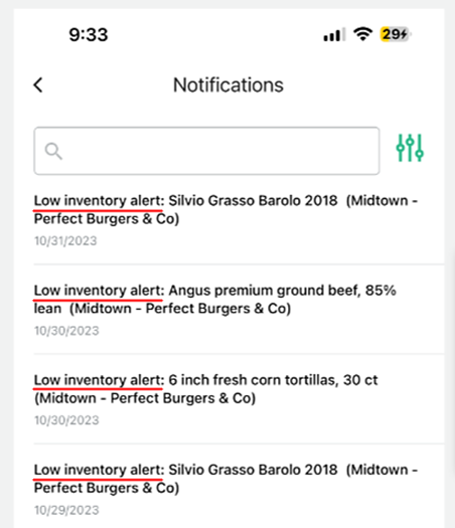Tap the 9:33 clock in status bar

pos(88,35)
